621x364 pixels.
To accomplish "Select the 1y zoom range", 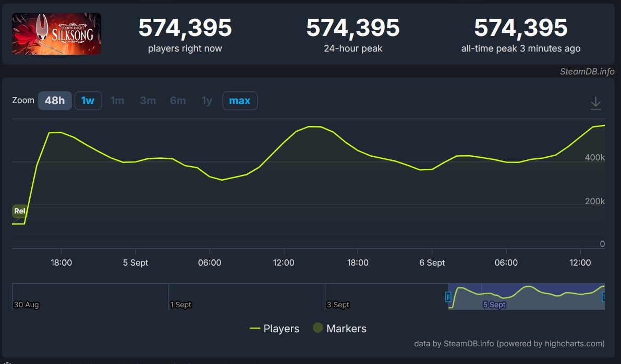I will (x=206, y=101).
